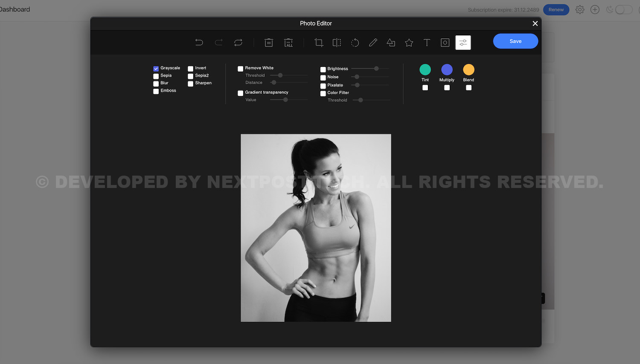Click the Undo arrow icon

(199, 42)
